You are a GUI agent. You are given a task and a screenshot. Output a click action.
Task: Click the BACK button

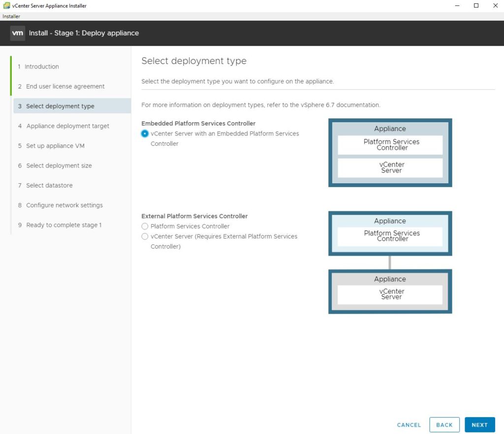click(444, 425)
